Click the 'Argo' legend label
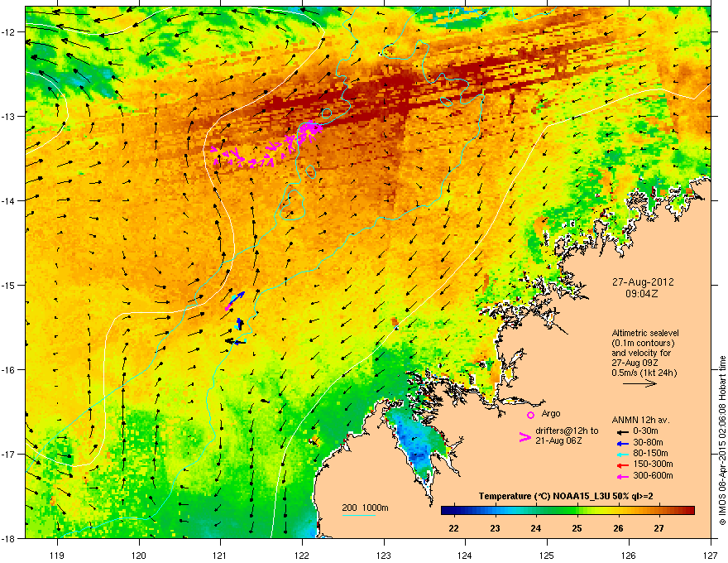Image resolution: width=728 pixels, height=563 pixels. tap(551, 414)
